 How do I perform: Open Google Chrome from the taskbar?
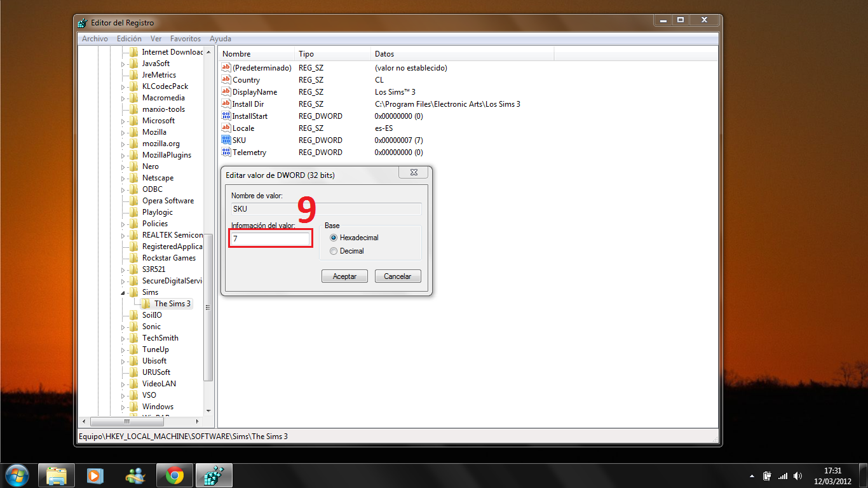175,475
